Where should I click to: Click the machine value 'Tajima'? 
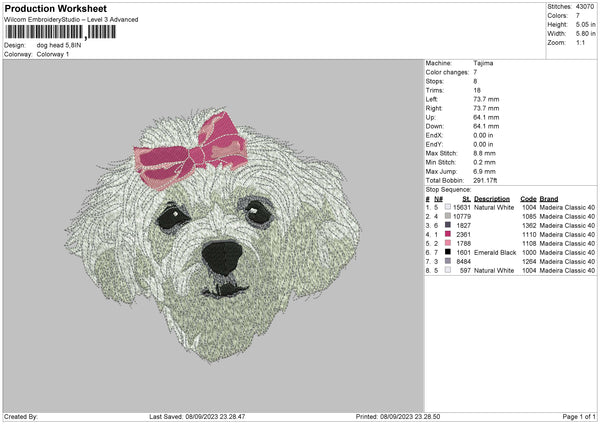pos(483,63)
